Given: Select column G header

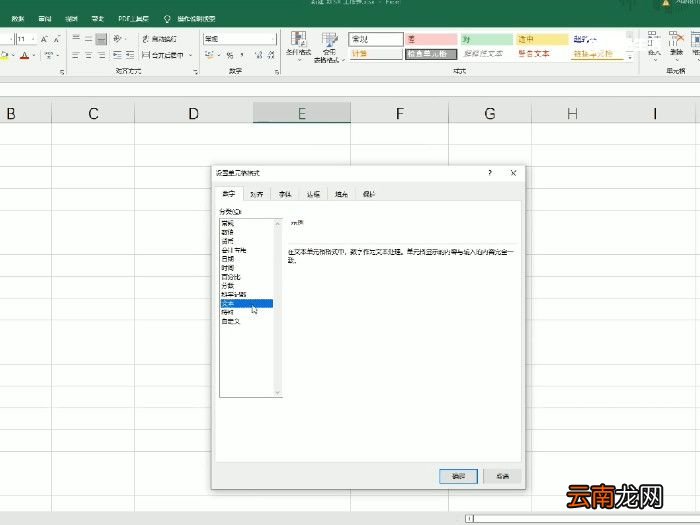Looking at the screenshot, I should (x=489, y=114).
